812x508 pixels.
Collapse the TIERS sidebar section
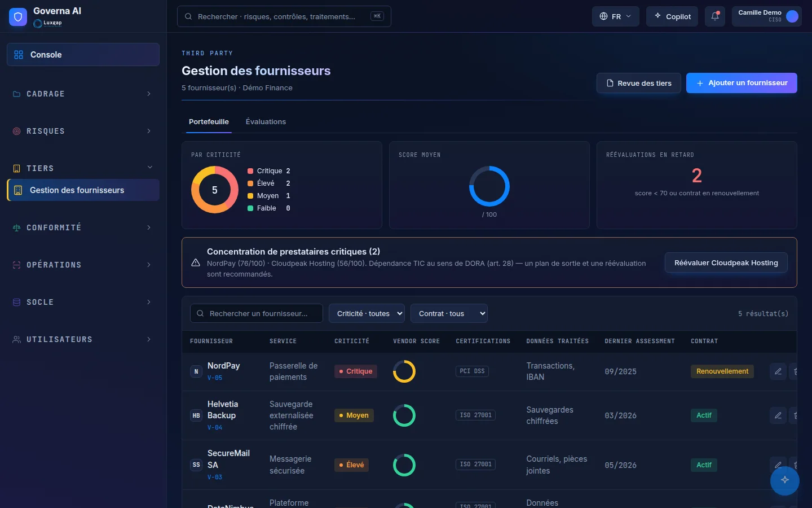point(83,168)
